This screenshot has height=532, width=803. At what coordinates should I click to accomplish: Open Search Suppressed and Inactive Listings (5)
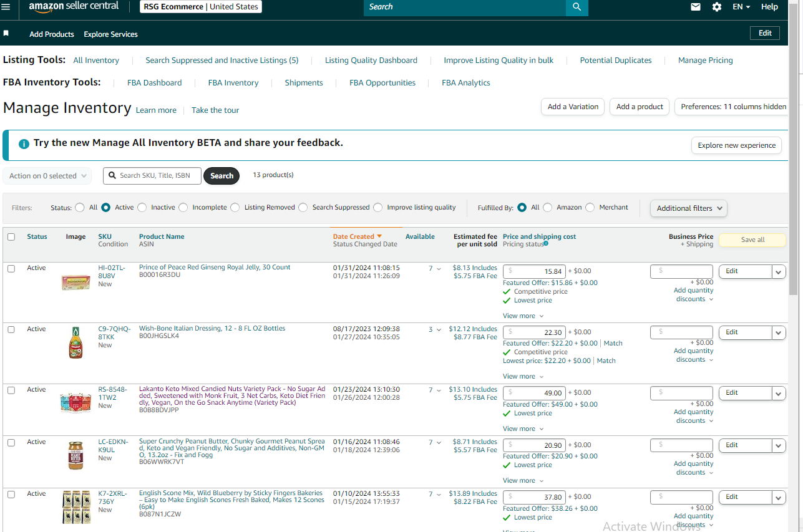222,60
